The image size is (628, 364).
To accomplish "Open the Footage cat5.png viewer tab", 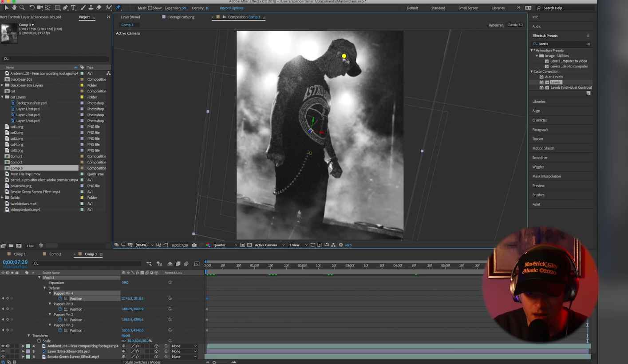I will [181, 17].
